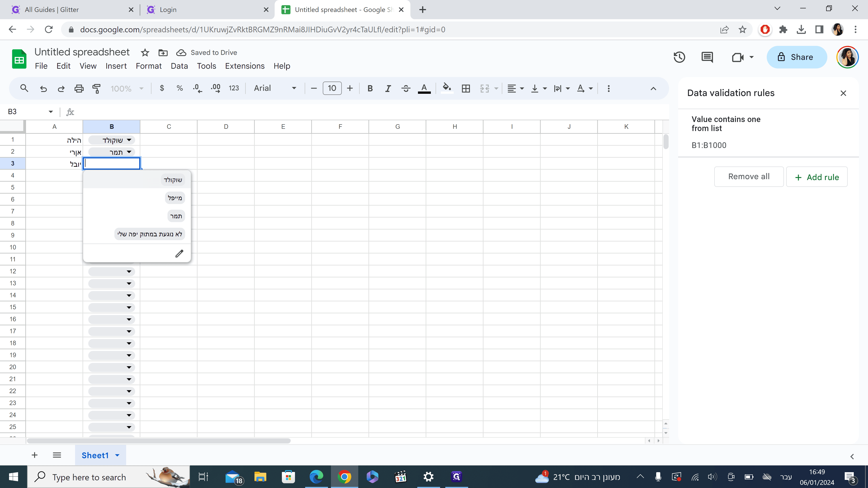Toggle strikethrough formatting
The image size is (868, 488).
tap(406, 88)
